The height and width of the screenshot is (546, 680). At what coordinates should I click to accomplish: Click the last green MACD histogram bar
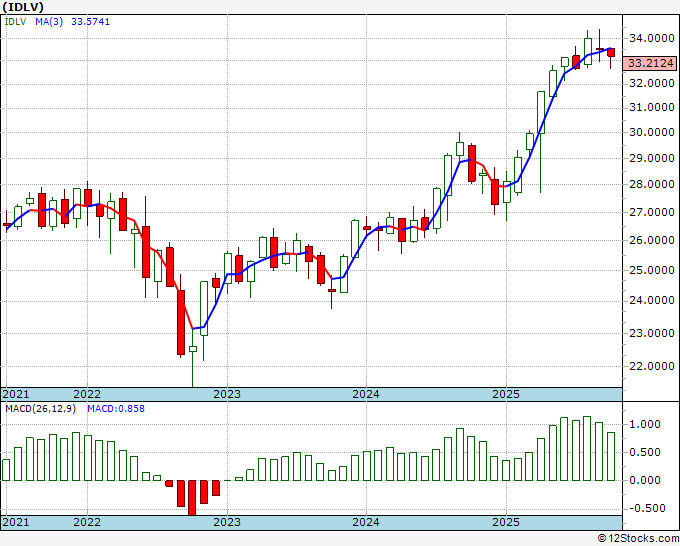[611, 456]
